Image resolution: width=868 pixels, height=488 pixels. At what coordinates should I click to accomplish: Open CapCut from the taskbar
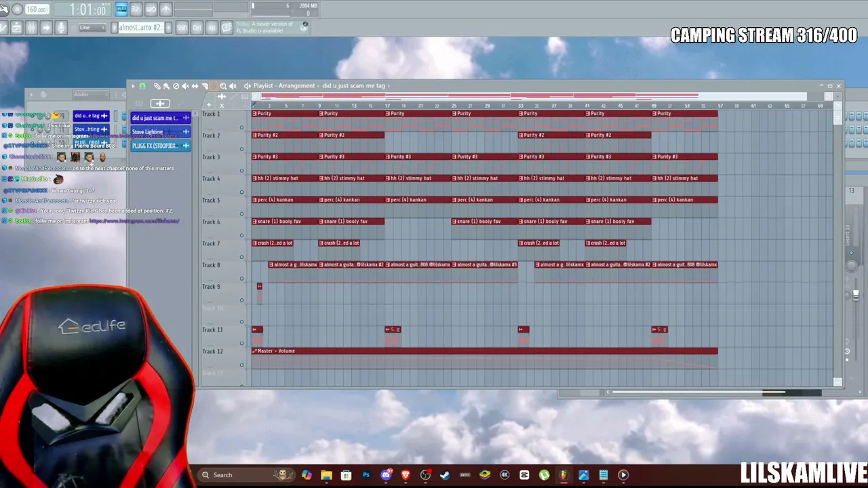524,475
